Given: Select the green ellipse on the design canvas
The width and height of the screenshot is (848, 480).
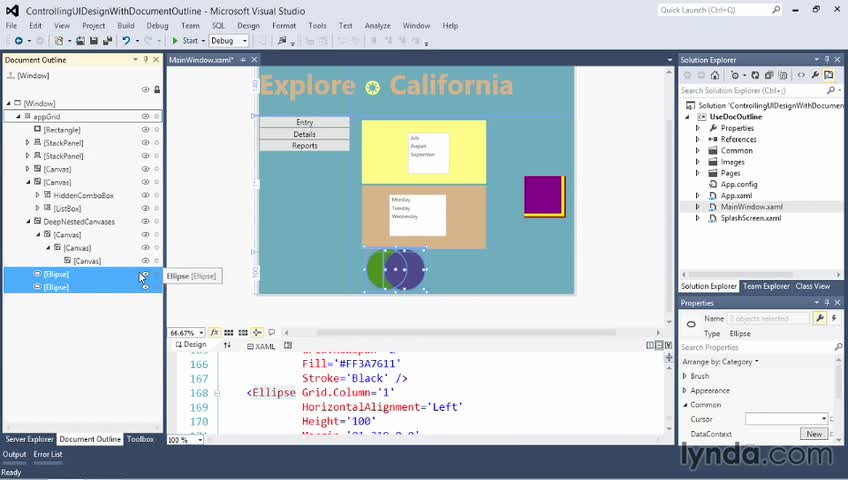Looking at the screenshot, I should pyautogui.click(x=375, y=269).
